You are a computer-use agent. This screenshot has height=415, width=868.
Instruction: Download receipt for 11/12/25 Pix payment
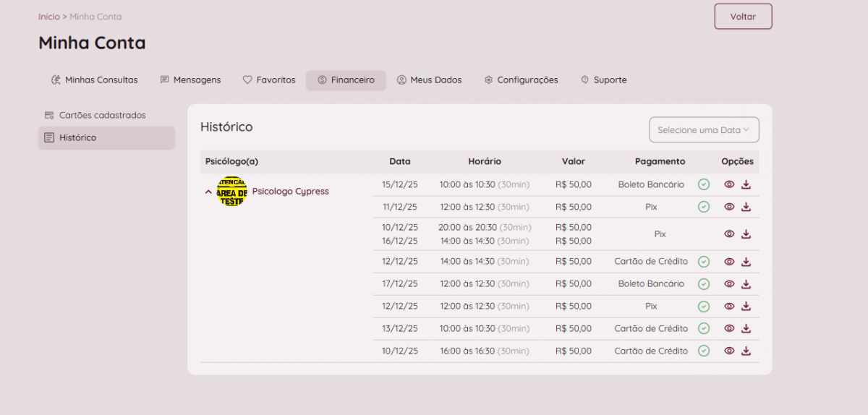746,207
